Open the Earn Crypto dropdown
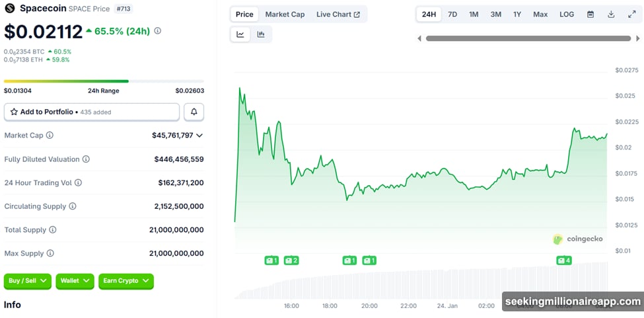644x318 pixels. click(x=126, y=281)
